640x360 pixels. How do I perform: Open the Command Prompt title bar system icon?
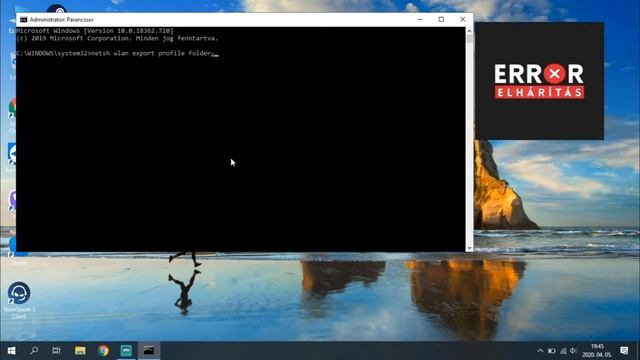tap(24, 20)
